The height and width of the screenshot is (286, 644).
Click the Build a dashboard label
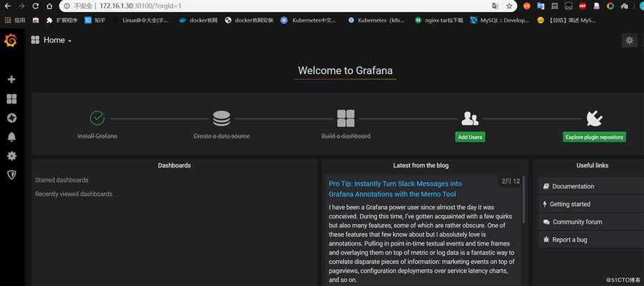click(346, 136)
